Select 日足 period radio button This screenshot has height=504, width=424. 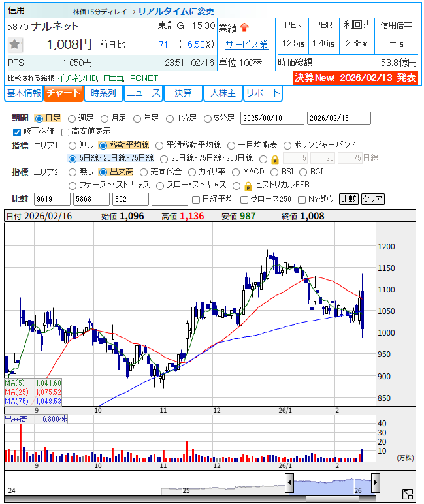click(39, 119)
